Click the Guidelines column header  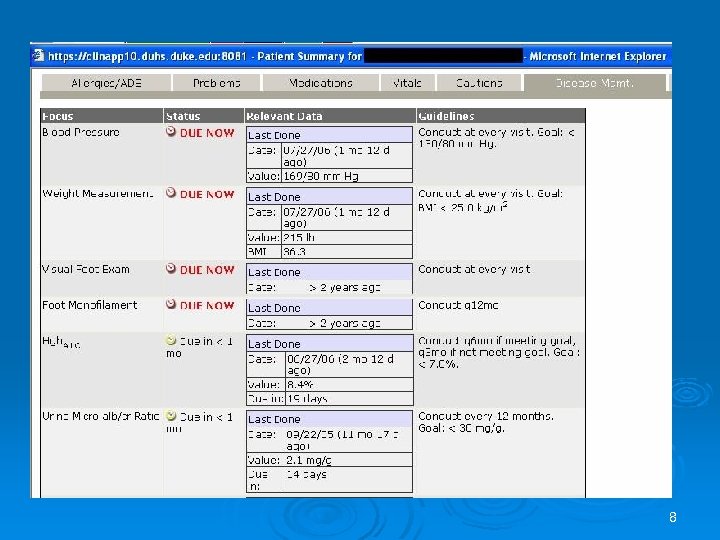(x=501, y=116)
